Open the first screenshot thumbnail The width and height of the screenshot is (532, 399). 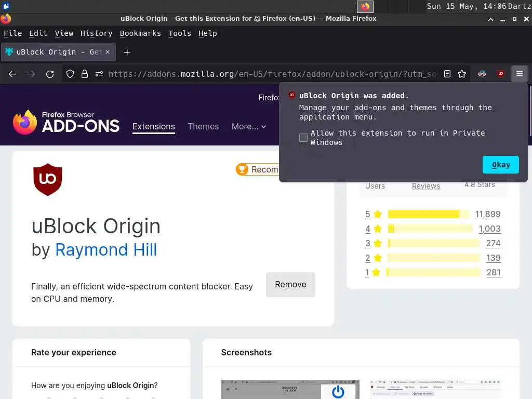(x=290, y=390)
